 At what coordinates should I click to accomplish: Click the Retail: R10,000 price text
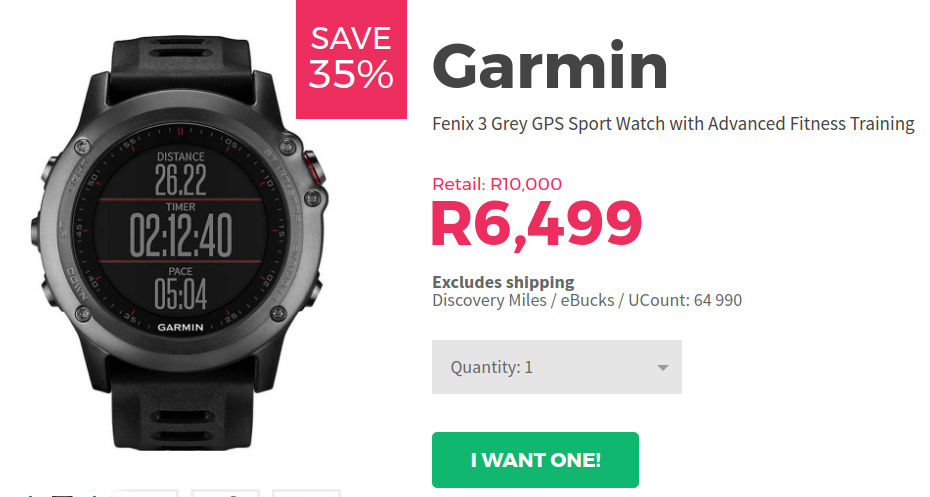tap(497, 184)
